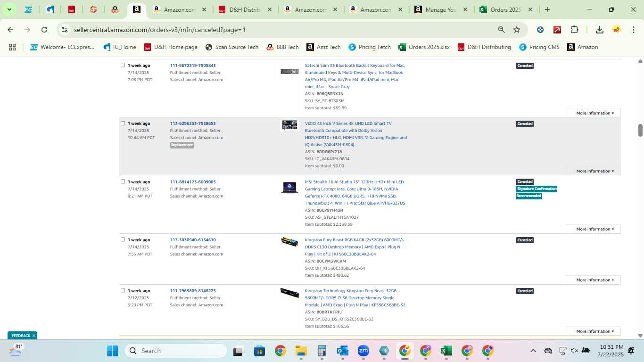The width and height of the screenshot is (644, 362).
Task: Click the red arrow extension icon
Action: (x=557, y=30)
